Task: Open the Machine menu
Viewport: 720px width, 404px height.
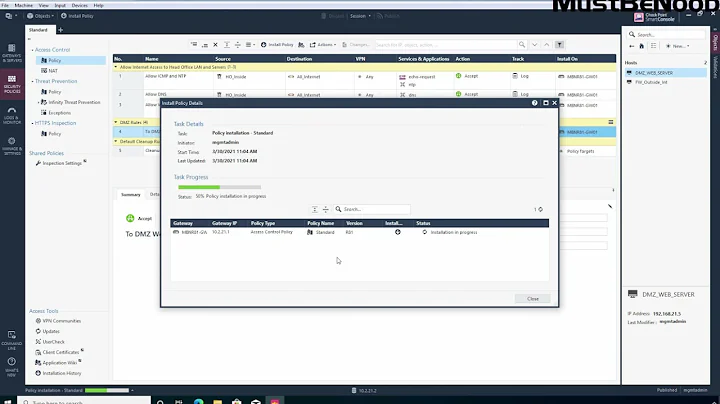Action: click(x=23, y=5)
